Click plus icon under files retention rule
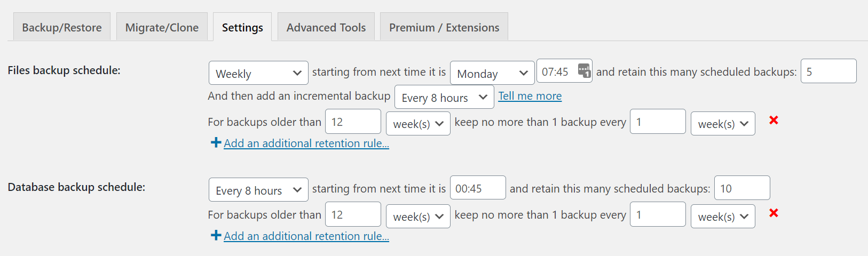 pos(216,142)
